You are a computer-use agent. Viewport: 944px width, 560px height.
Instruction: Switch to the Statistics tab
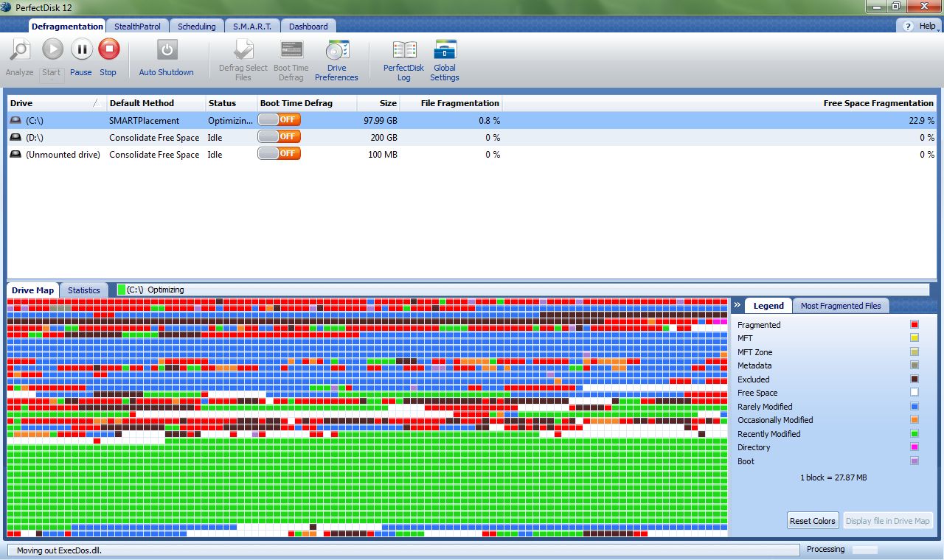click(x=84, y=290)
